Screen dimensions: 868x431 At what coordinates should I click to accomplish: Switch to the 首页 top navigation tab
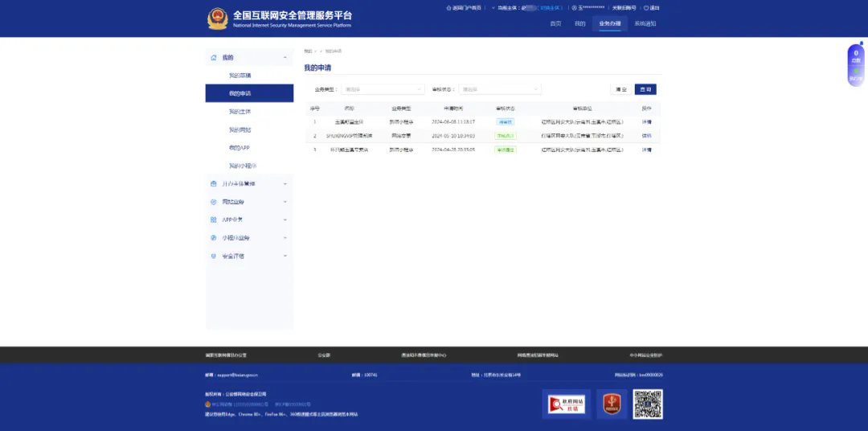point(555,23)
